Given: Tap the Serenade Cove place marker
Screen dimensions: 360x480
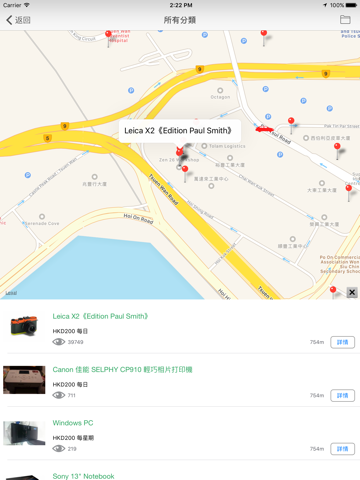Looking at the screenshot, I should pos(42,217).
